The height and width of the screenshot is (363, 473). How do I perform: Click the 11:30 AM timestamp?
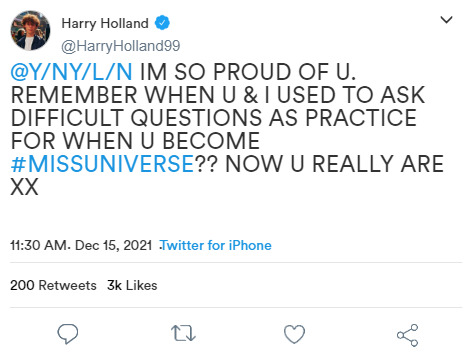[x=39, y=246]
